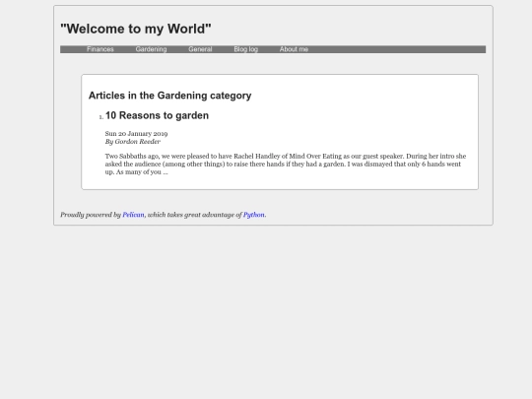Screen dimensions: 532x399
Task: Open the Blog log page
Action: point(246,49)
